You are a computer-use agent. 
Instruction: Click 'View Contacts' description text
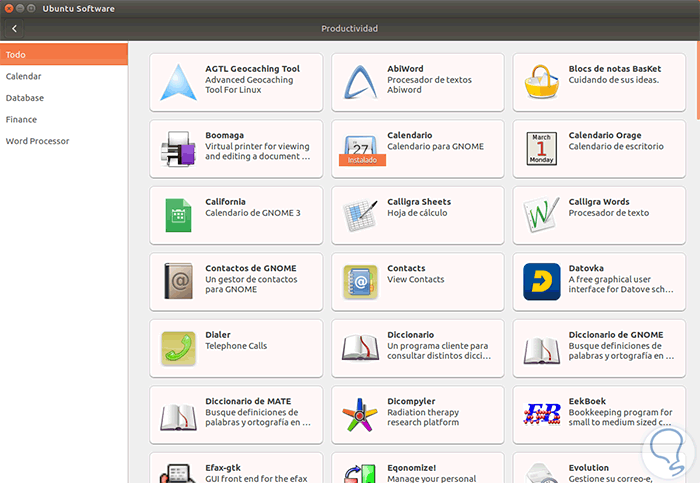[416, 279]
